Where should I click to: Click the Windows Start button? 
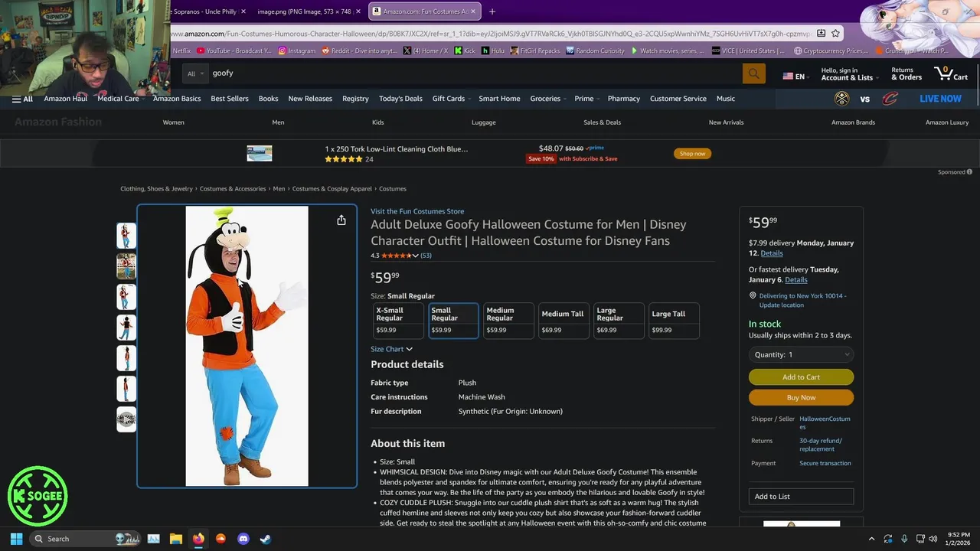point(16,539)
